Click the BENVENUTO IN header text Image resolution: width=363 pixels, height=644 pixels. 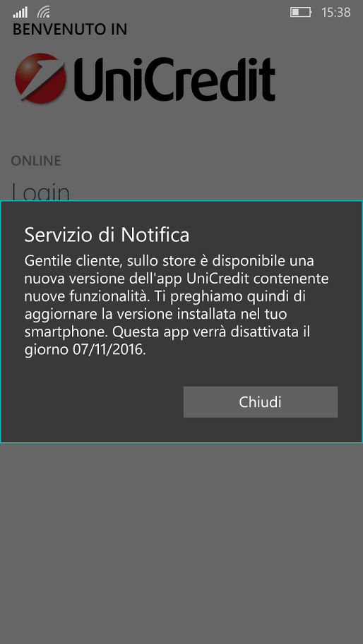click(x=69, y=30)
